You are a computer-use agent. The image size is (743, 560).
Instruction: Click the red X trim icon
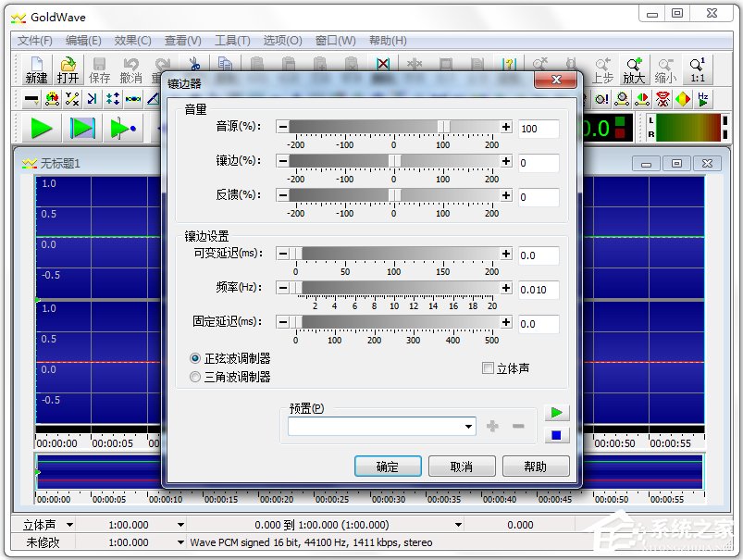click(383, 64)
